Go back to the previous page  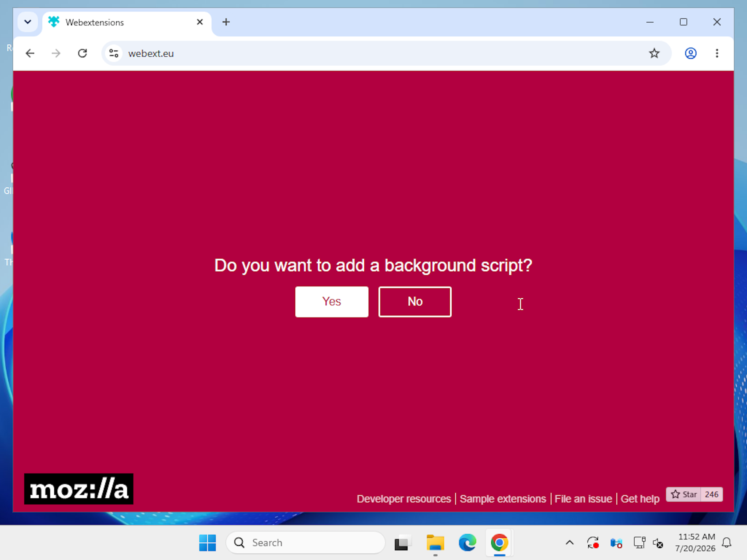(x=30, y=53)
